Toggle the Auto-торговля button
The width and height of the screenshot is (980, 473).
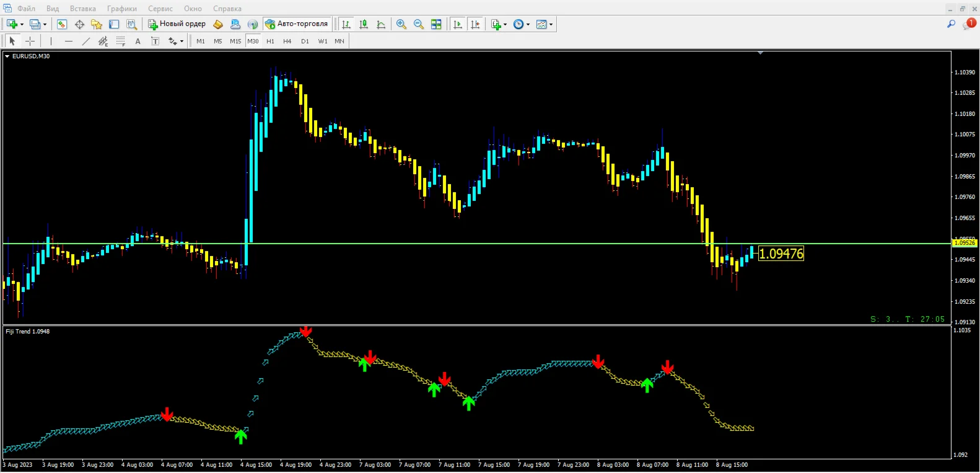coord(297,24)
